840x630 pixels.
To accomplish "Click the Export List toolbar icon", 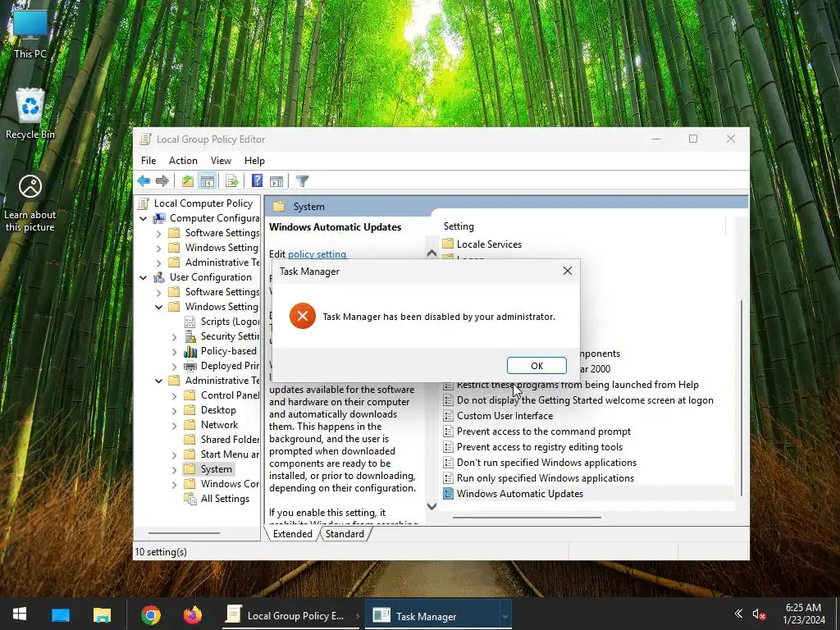I will tap(232, 181).
